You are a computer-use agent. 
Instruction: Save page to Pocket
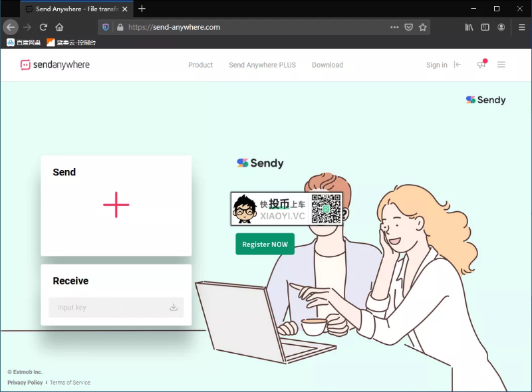408,27
